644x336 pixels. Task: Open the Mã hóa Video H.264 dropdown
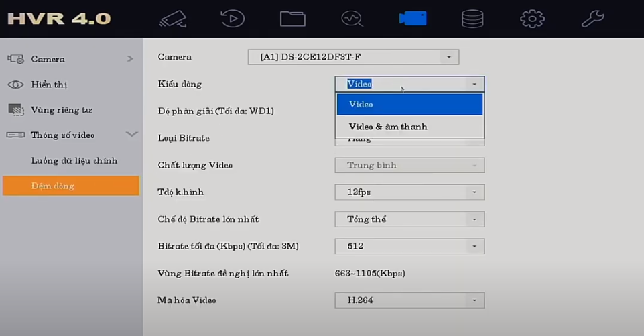(x=409, y=300)
